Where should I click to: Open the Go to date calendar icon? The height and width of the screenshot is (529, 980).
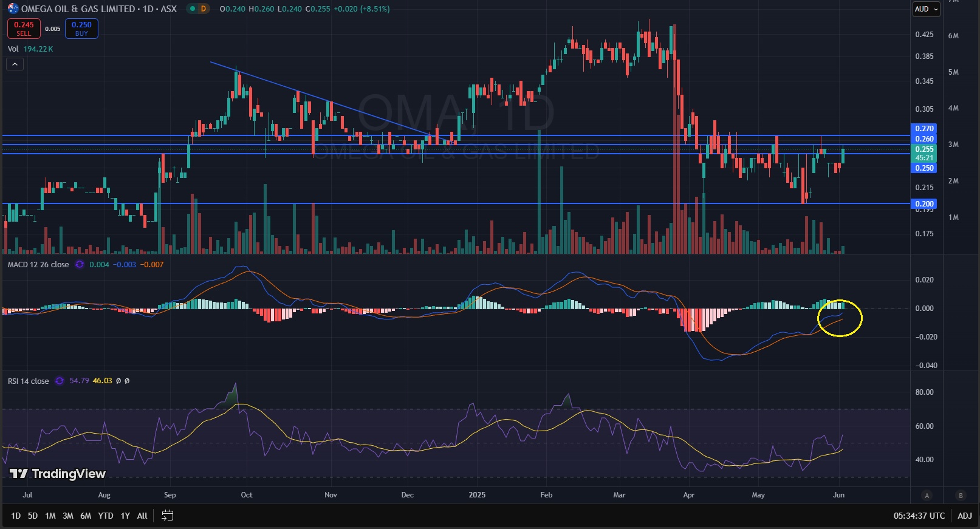[x=168, y=516]
